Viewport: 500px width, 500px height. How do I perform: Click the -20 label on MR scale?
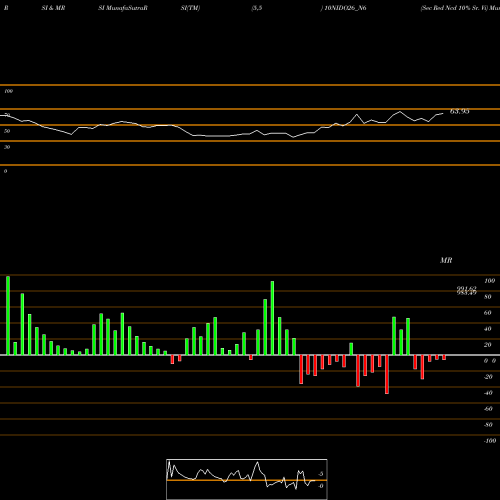tap(488, 377)
